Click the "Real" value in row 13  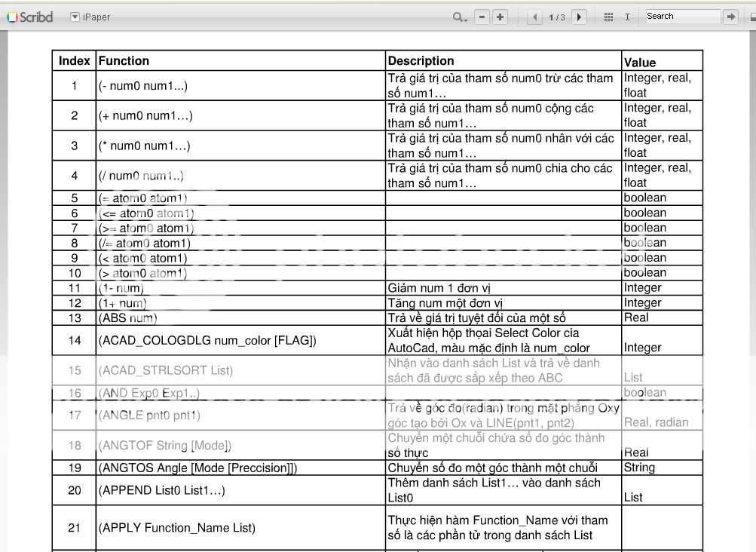pos(636,317)
